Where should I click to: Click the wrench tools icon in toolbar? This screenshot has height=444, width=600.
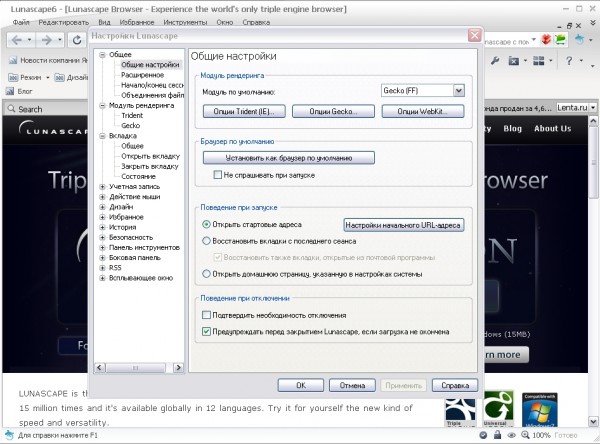(x=495, y=60)
